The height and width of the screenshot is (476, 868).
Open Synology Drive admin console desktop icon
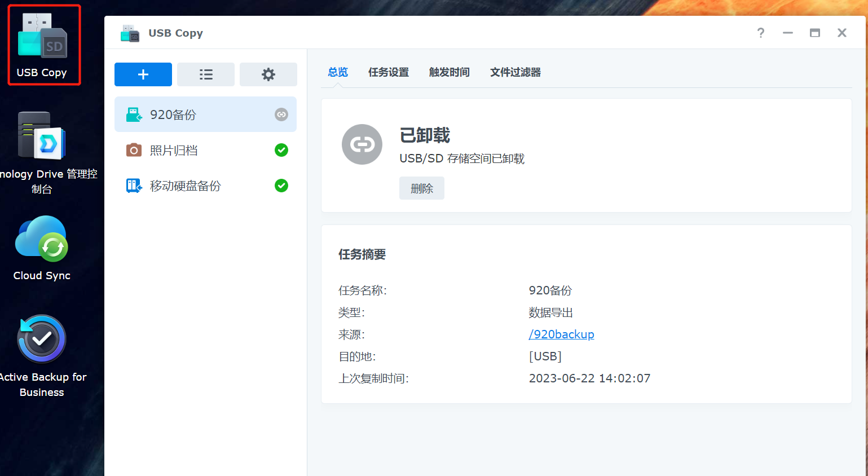coord(42,153)
